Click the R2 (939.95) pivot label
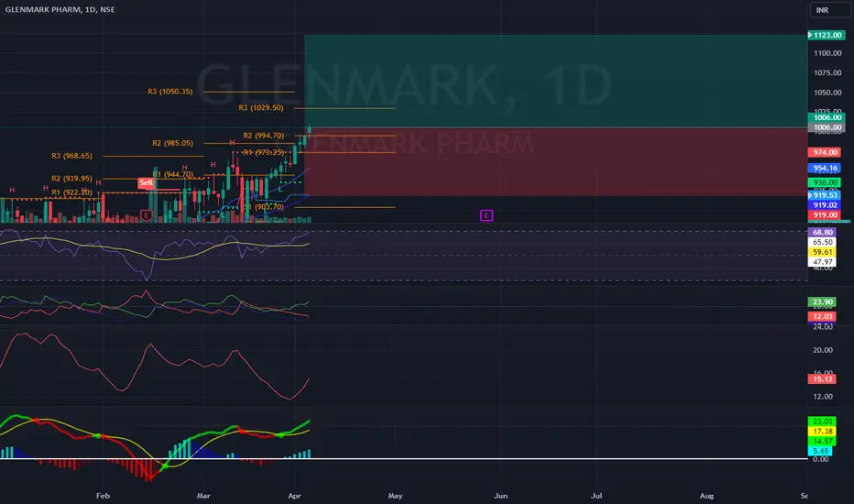 (71, 178)
